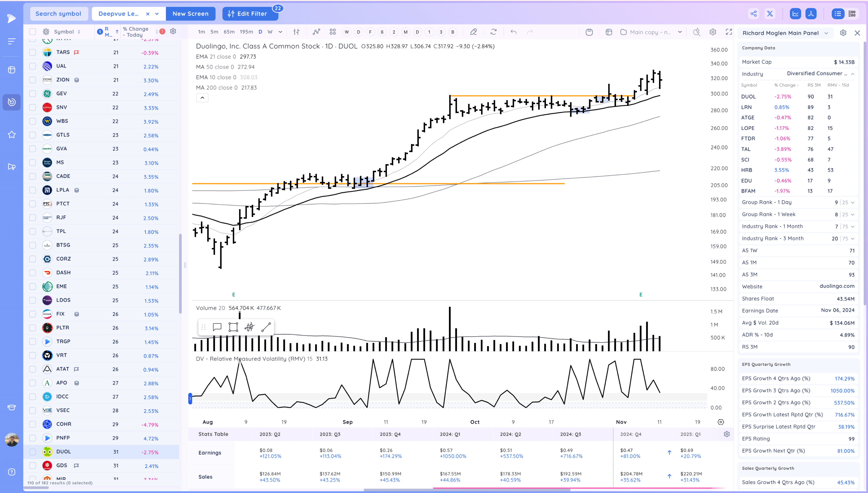Switch to the 5m timeframe
The image size is (868, 493).
tap(214, 32)
